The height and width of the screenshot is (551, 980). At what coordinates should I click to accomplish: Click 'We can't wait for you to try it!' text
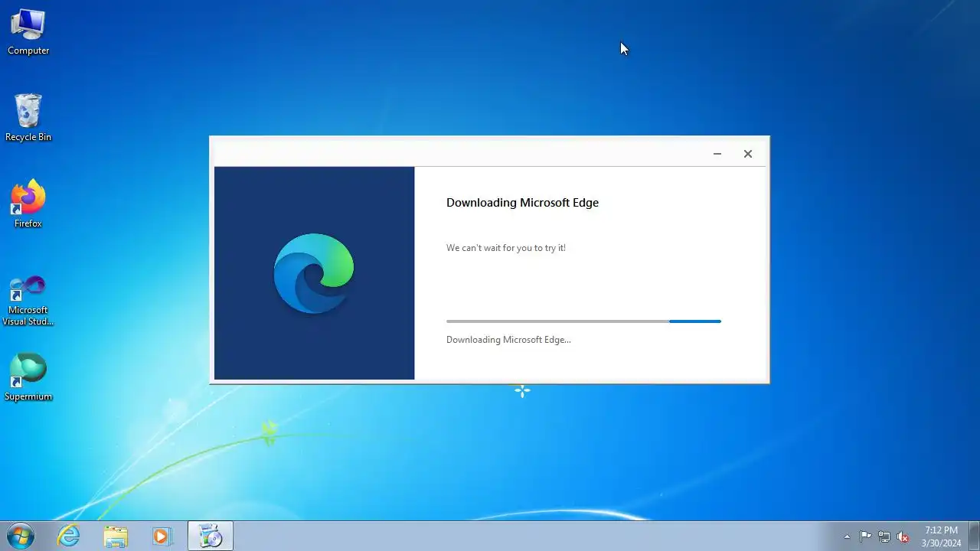pyautogui.click(x=506, y=248)
